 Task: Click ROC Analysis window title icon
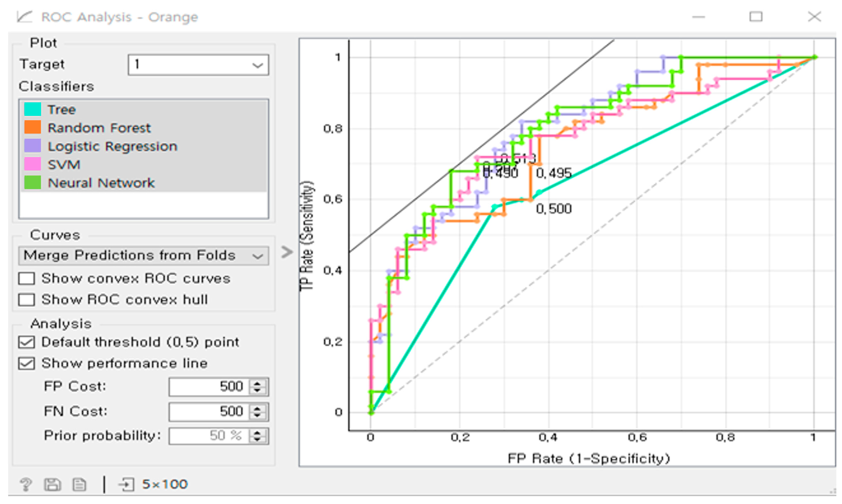point(24,17)
